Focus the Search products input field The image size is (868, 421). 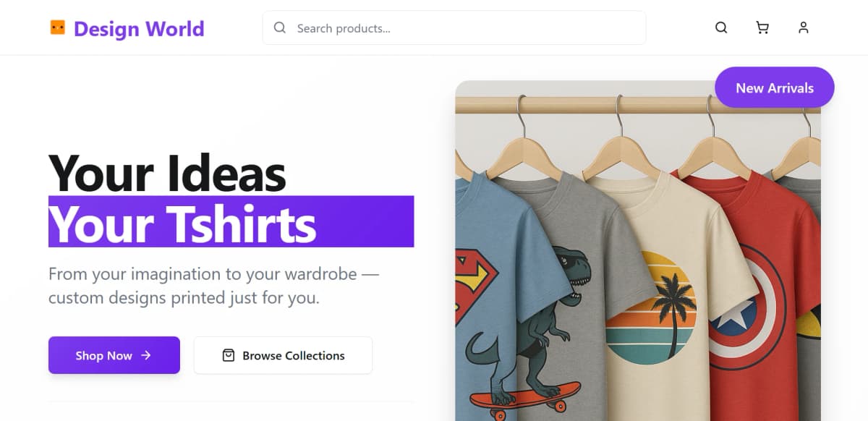point(463,28)
